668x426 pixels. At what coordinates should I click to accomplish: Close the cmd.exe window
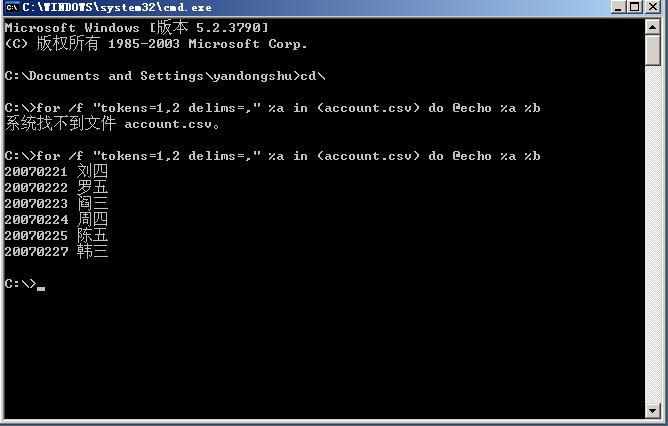[x=653, y=8]
